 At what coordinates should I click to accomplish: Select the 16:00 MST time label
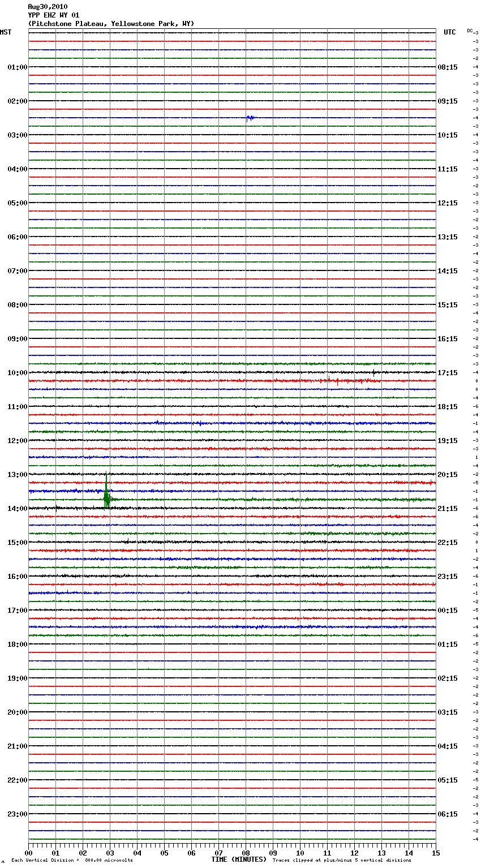point(18,577)
